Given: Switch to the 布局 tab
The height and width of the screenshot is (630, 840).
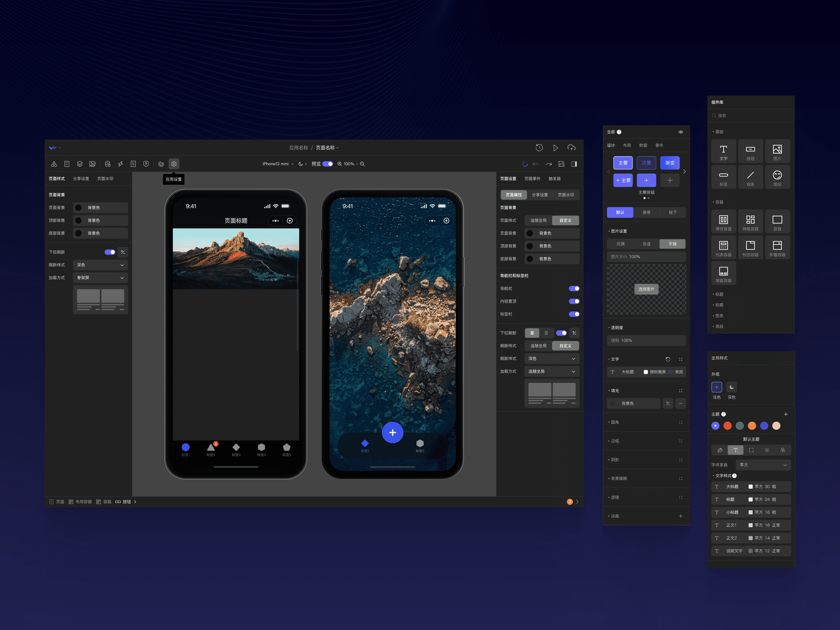Looking at the screenshot, I should (x=627, y=145).
